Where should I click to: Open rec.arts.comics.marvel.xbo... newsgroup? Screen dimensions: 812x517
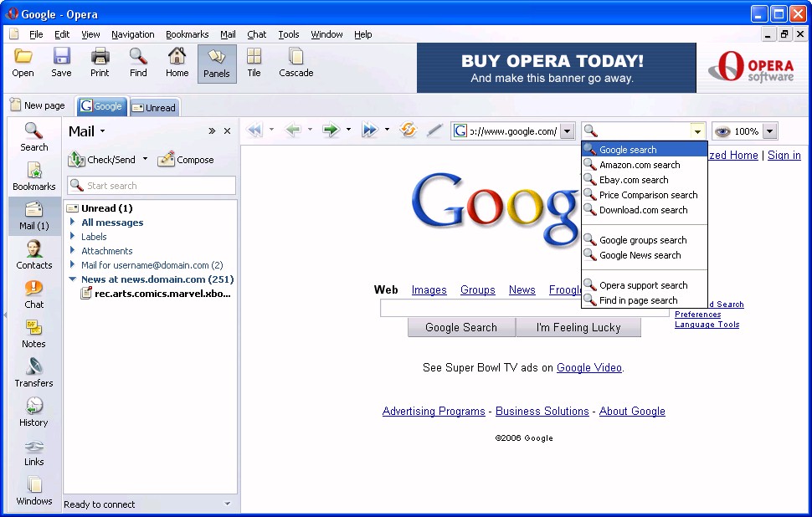(x=156, y=294)
